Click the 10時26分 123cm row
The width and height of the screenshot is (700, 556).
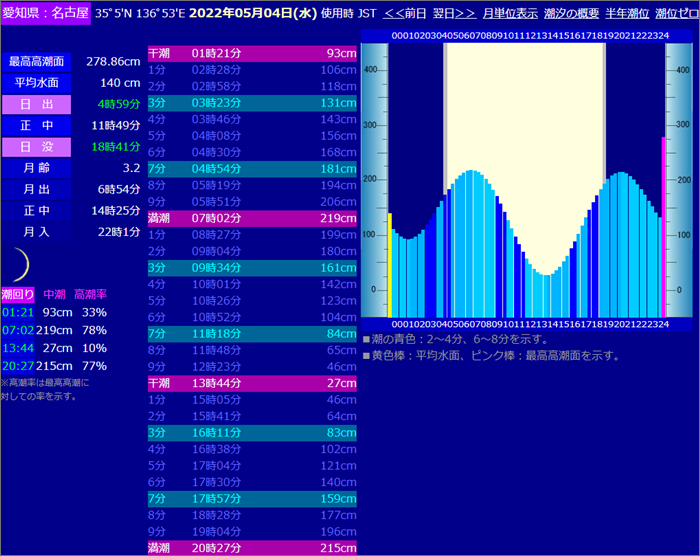click(x=252, y=301)
